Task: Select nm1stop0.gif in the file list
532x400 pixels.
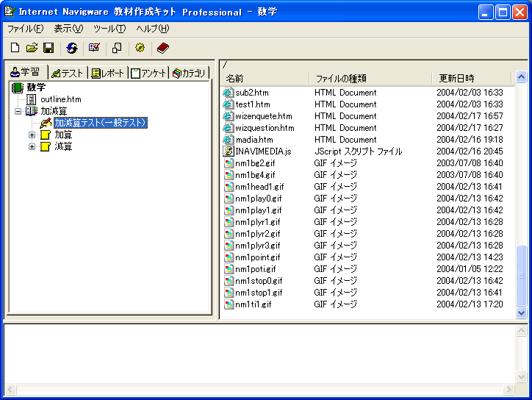Action: coord(259,281)
